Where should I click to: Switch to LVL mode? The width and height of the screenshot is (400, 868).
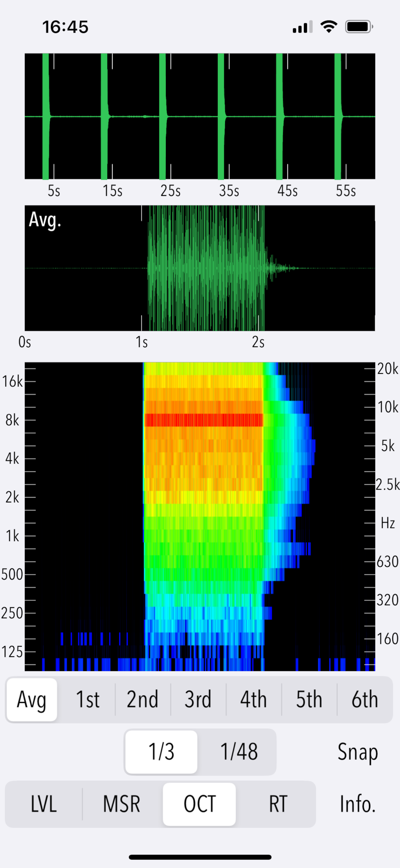[x=44, y=804]
